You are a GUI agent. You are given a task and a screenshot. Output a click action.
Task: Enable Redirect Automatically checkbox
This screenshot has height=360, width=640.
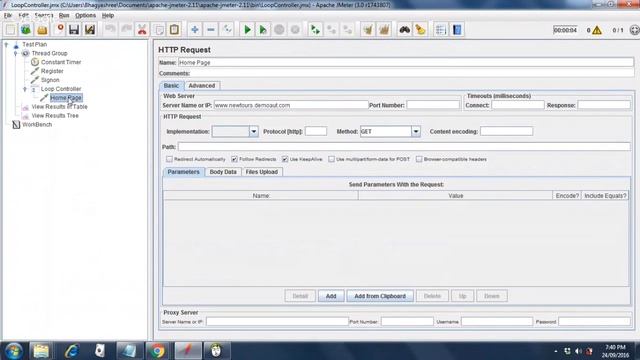point(169,159)
